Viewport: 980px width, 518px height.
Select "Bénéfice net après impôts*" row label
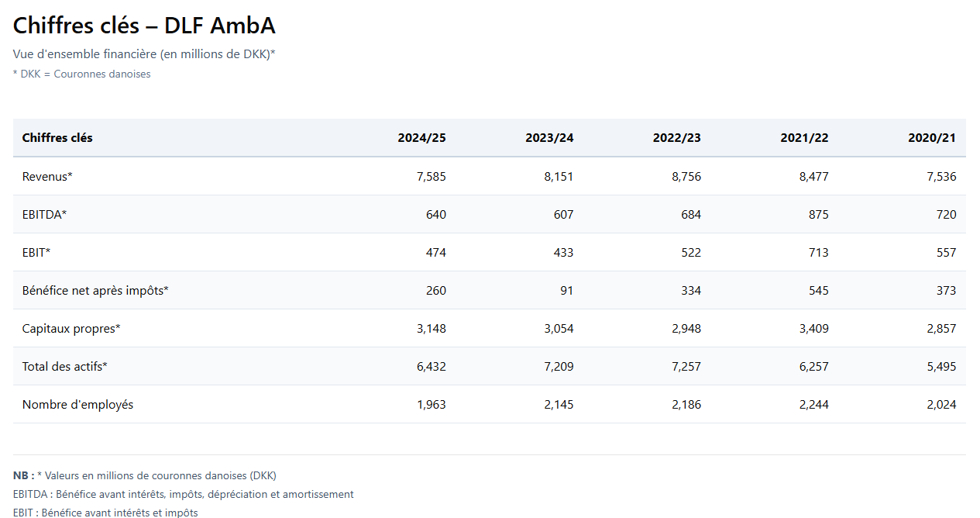coord(95,291)
